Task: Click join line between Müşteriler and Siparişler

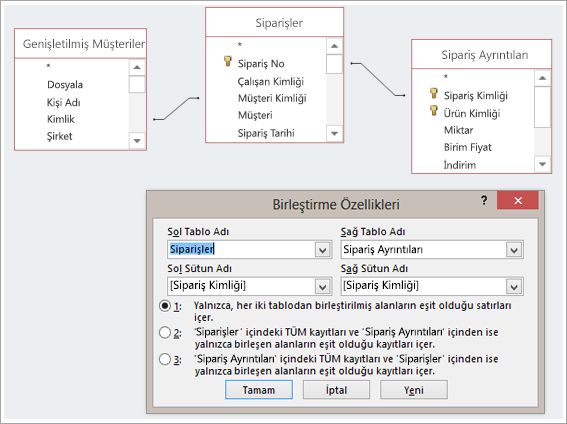Action: [x=176, y=108]
